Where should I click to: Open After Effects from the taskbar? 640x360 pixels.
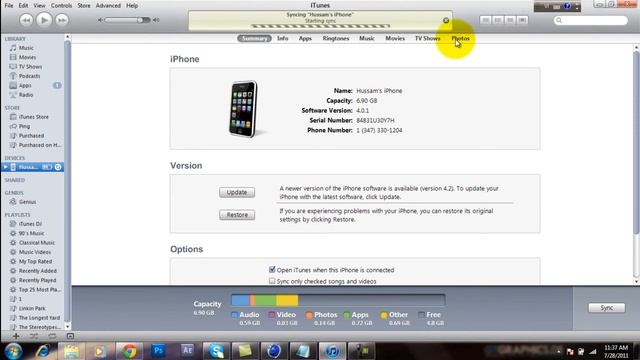pyautogui.click(x=187, y=351)
